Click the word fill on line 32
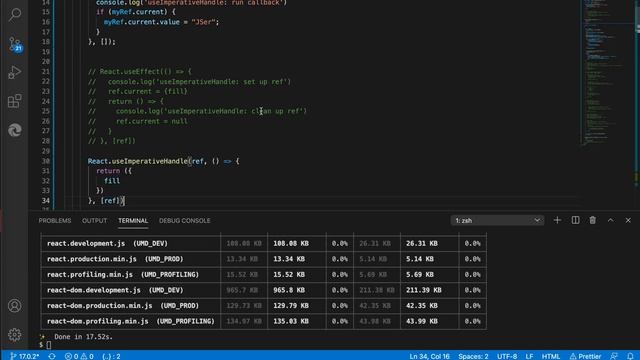The height and width of the screenshot is (360, 640). (112, 181)
